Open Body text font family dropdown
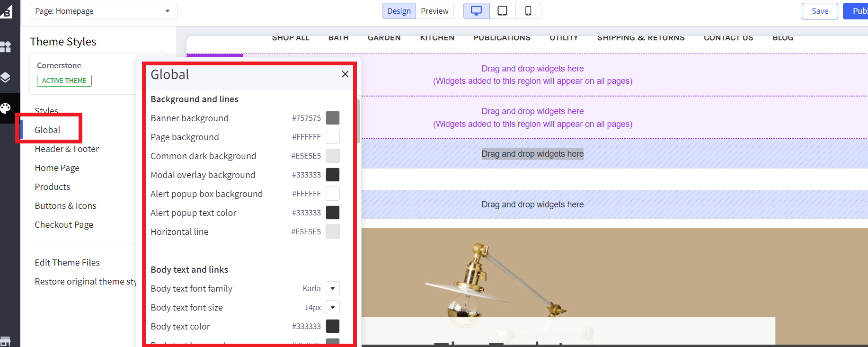The width and height of the screenshot is (868, 347). pyautogui.click(x=333, y=288)
